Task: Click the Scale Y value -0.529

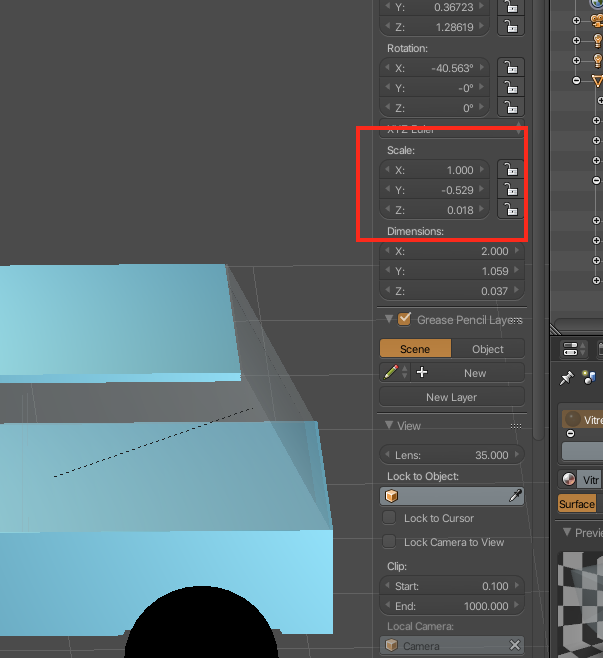Action: click(434, 190)
